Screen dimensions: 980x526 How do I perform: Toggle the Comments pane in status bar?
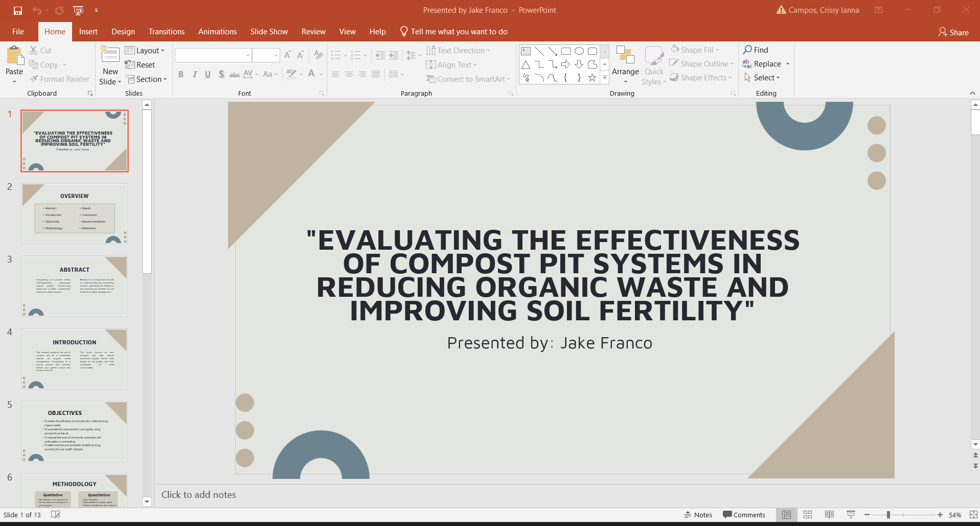tap(744, 515)
